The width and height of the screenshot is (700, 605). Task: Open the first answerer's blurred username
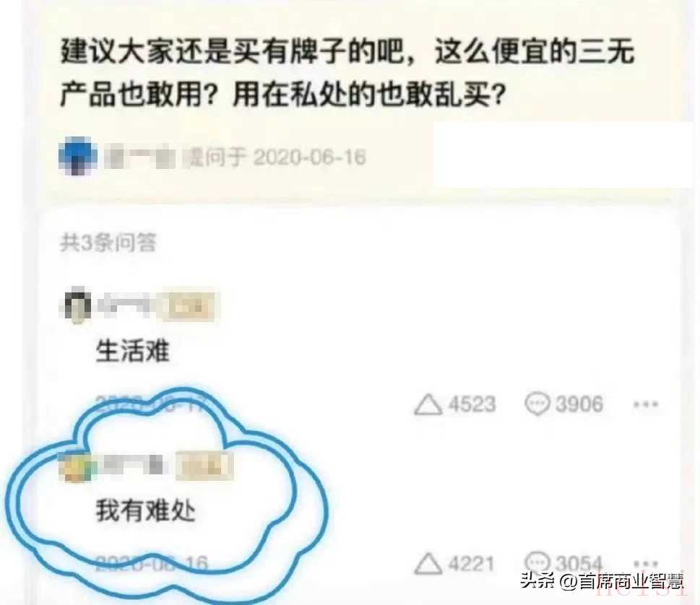click(124, 305)
